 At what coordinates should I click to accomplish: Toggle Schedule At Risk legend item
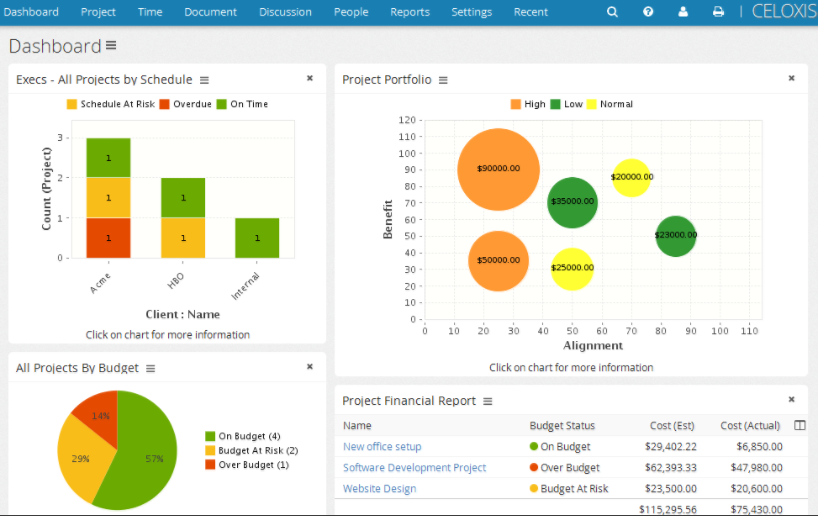(111, 104)
